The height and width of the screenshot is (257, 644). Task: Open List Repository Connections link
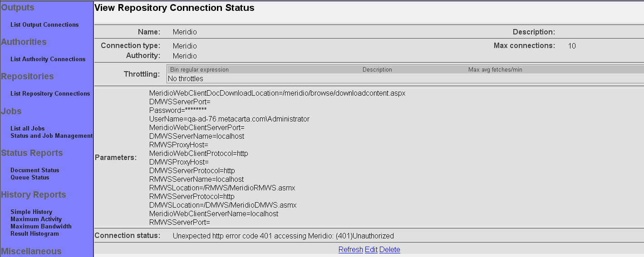[50, 94]
